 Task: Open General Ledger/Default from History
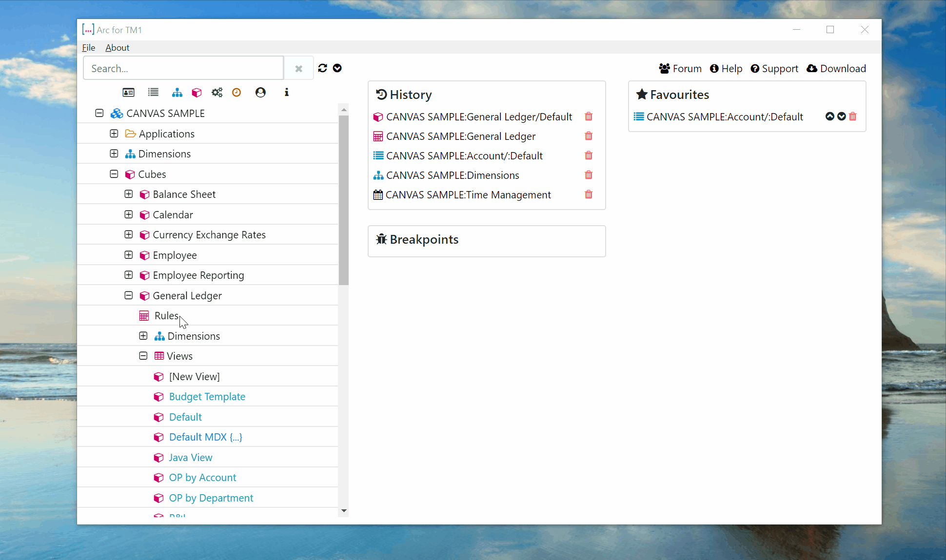[x=479, y=117]
